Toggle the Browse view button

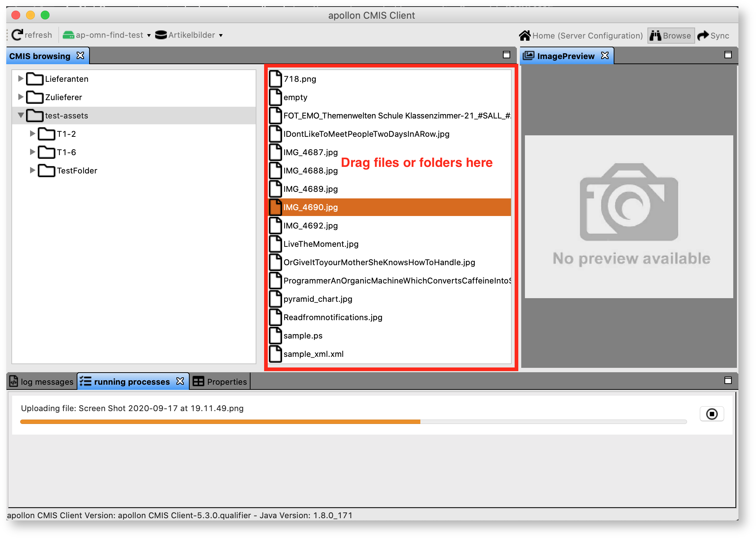(671, 36)
